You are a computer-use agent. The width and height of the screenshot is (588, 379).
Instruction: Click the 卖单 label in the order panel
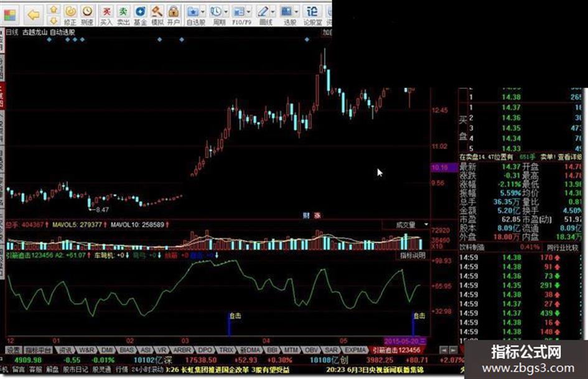click(547, 157)
